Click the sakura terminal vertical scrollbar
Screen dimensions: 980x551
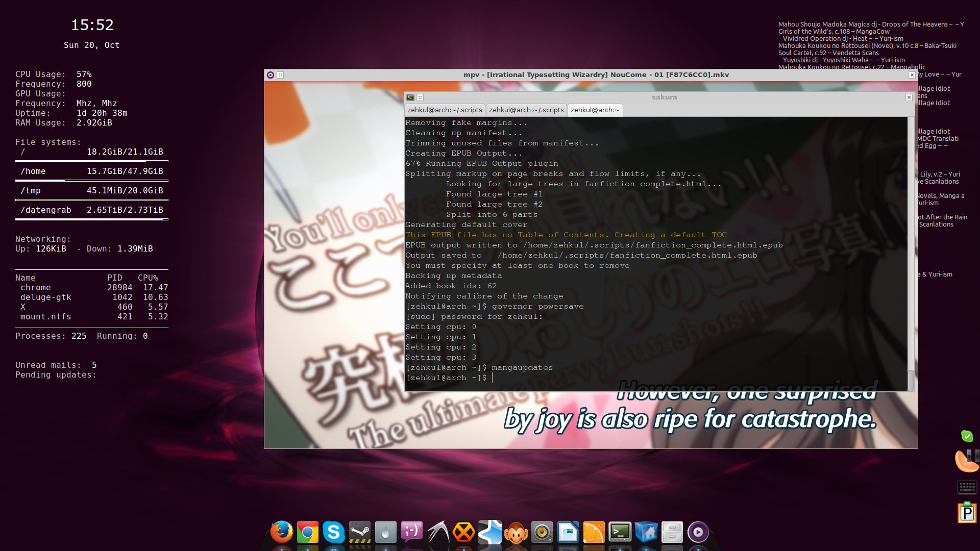coord(911,380)
